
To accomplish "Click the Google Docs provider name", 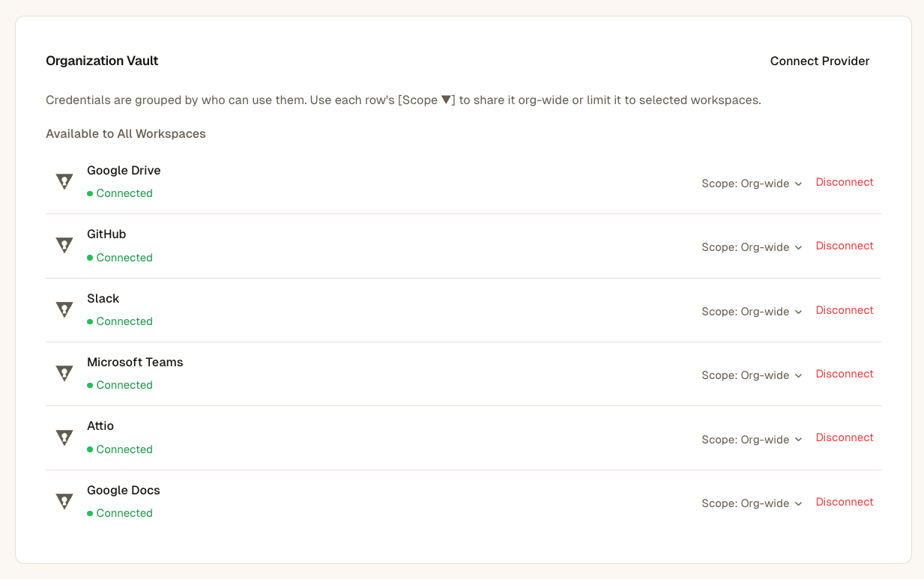I will coord(124,491).
